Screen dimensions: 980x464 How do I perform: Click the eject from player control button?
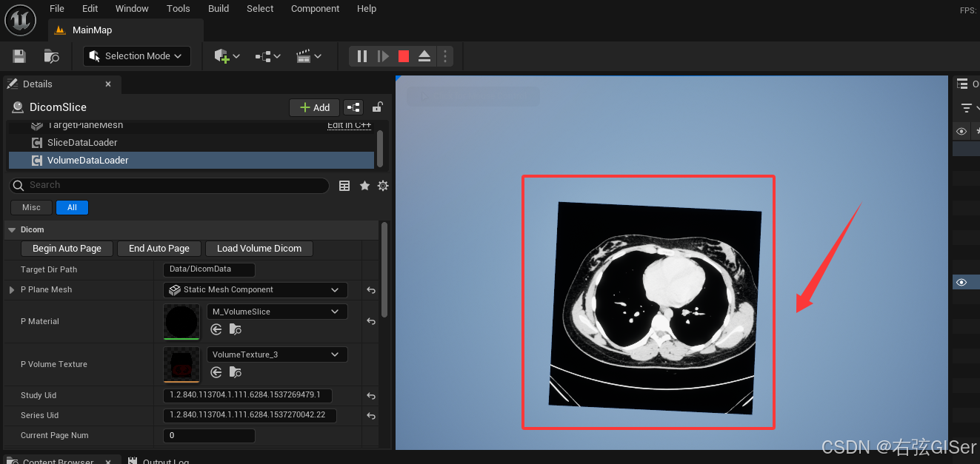[x=424, y=56]
